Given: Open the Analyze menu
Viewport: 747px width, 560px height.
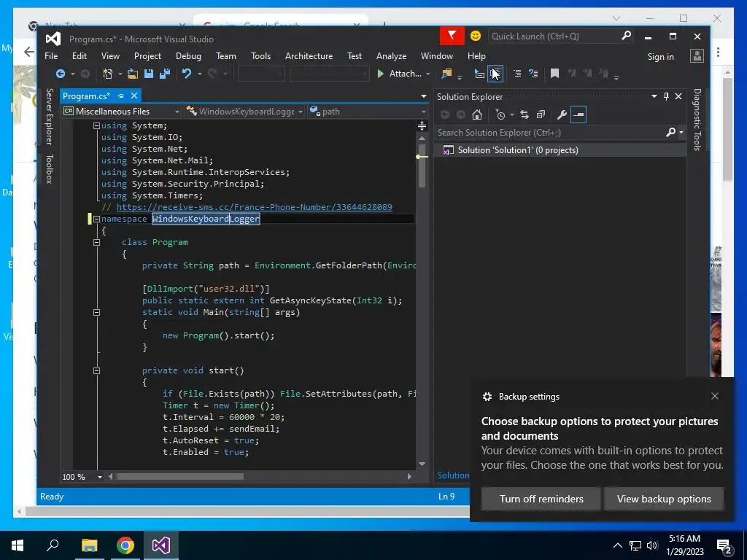Looking at the screenshot, I should [x=391, y=56].
